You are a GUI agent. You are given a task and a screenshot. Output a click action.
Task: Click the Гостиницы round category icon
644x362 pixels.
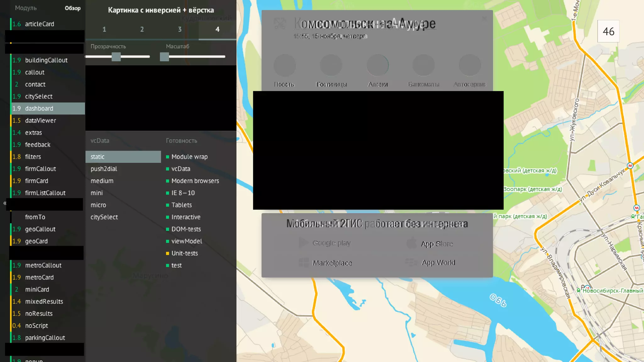(x=331, y=65)
